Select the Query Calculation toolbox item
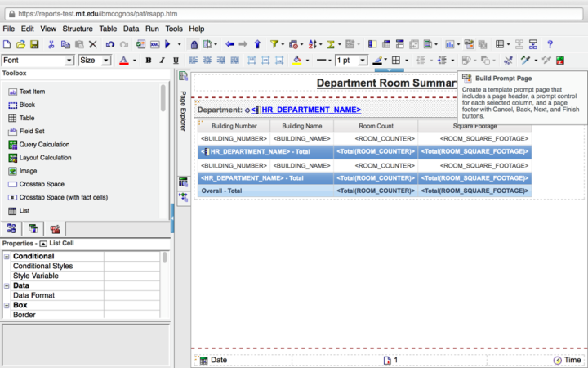Image resolution: width=588 pixels, height=368 pixels. pyautogui.click(x=43, y=145)
